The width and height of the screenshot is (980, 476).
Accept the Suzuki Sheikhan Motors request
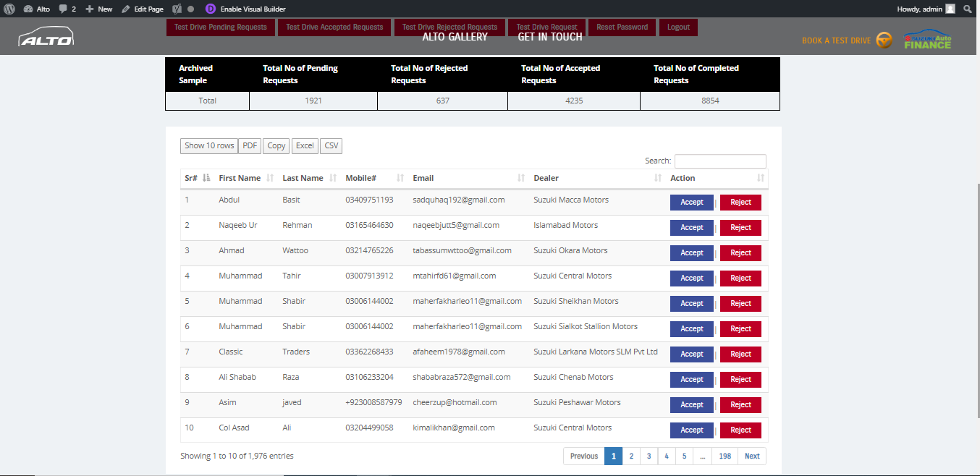pyautogui.click(x=692, y=304)
